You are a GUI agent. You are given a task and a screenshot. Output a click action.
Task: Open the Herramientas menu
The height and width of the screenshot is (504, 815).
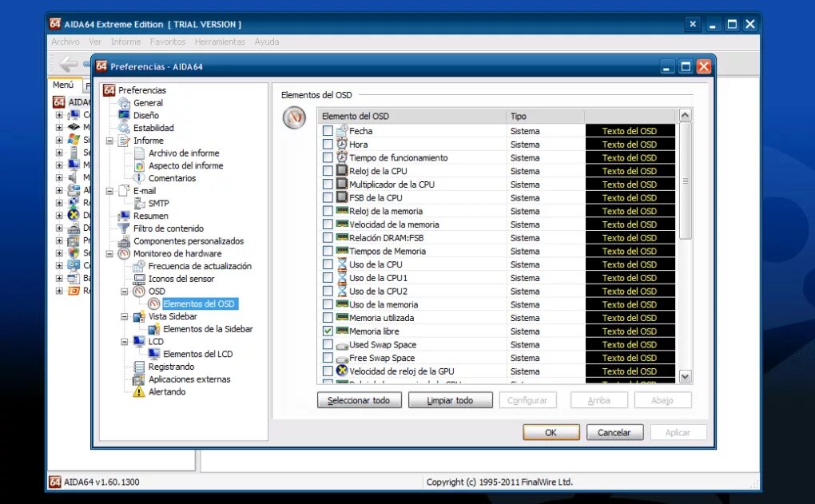[220, 42]
